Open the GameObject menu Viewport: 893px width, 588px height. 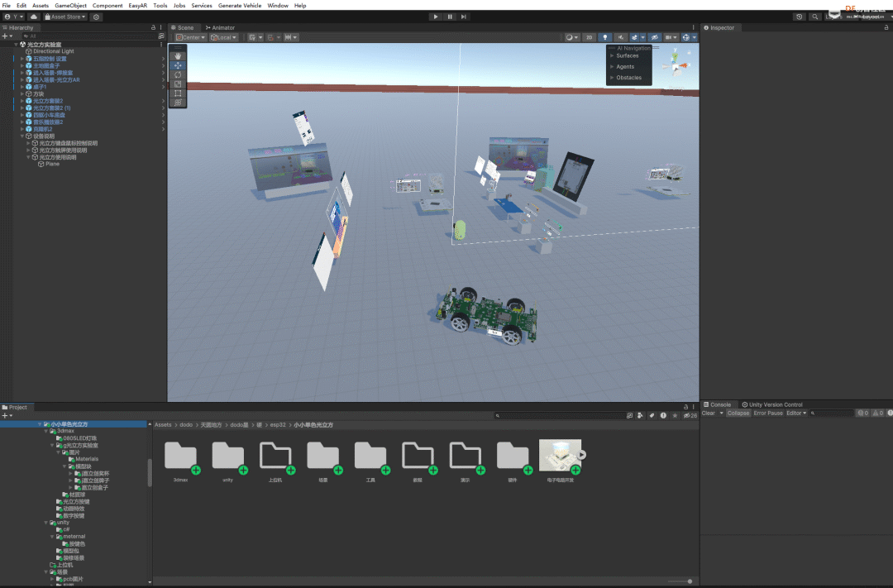point(70,5)
